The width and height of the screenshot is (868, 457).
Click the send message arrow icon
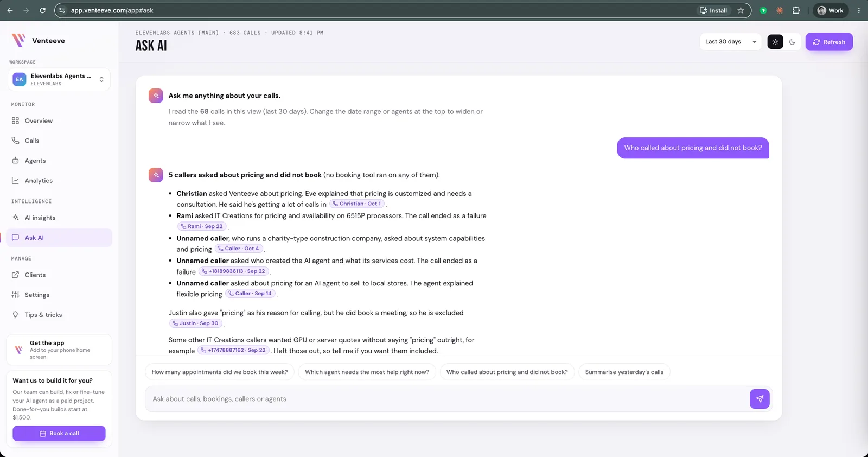point(759,399)
